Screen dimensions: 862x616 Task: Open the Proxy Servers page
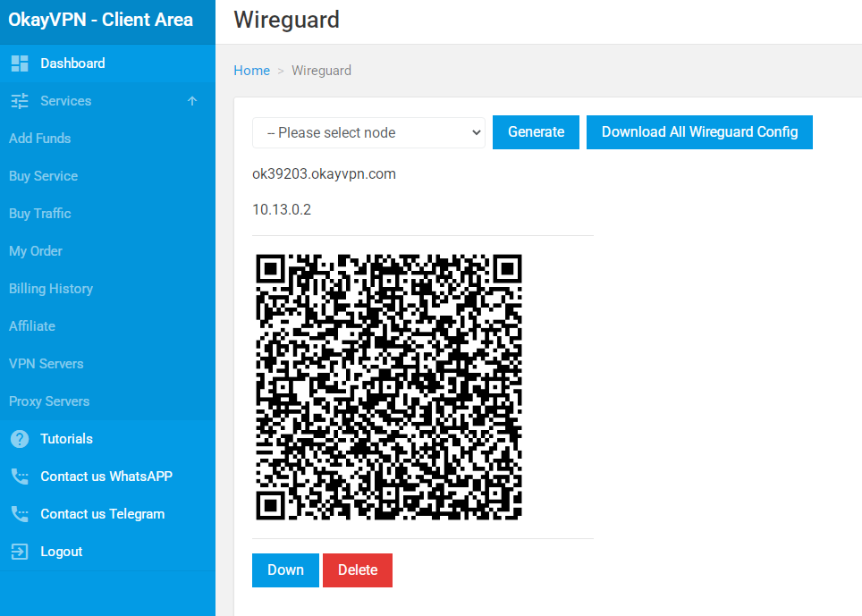click(47, 401)
